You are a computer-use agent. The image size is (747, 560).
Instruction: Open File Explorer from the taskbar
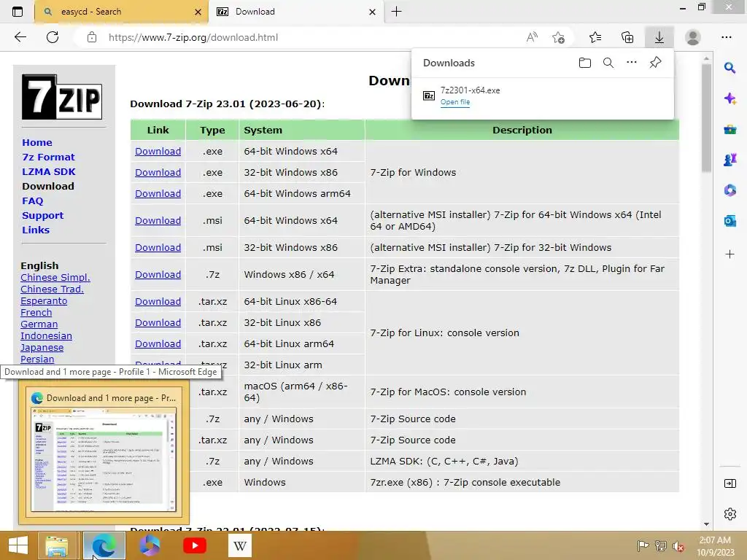tap(57, 545)
